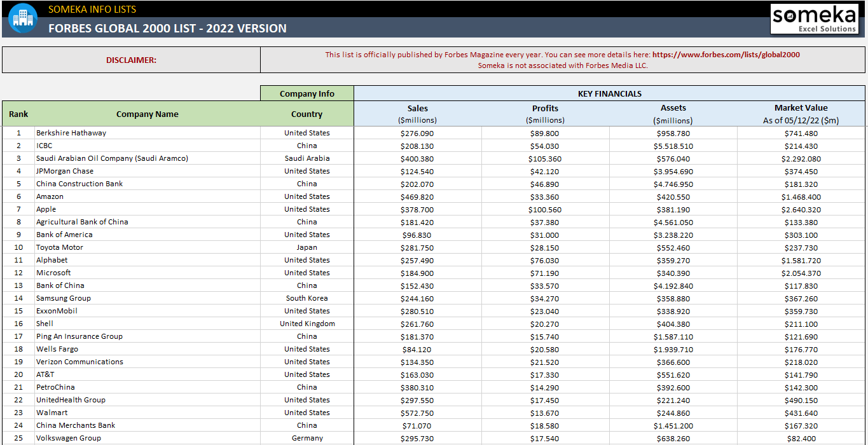This screenshot has height=445, width=868.
Task: Click the Profits ($millions) header
Action: pyautogui.click(x=545, y=113)
